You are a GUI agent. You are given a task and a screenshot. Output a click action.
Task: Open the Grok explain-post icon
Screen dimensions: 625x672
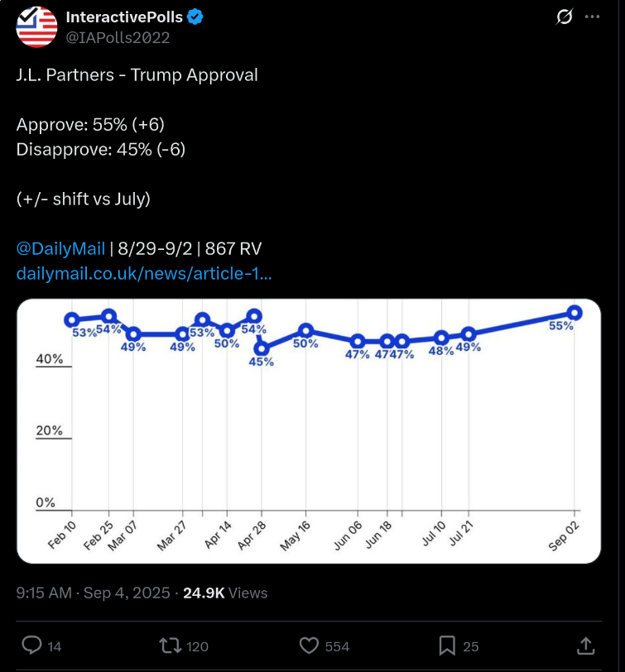point(565,17)
